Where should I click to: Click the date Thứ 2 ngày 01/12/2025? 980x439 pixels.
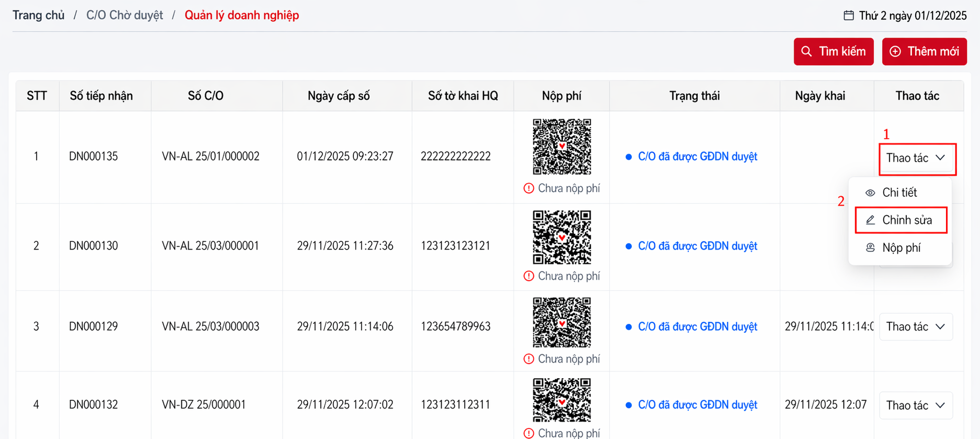[913, 16]
